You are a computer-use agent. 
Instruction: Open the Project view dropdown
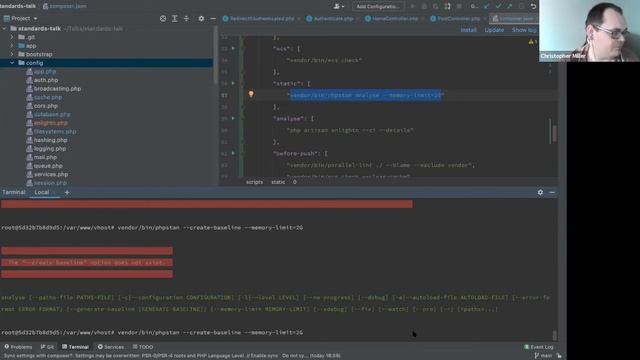click(20, 18)
